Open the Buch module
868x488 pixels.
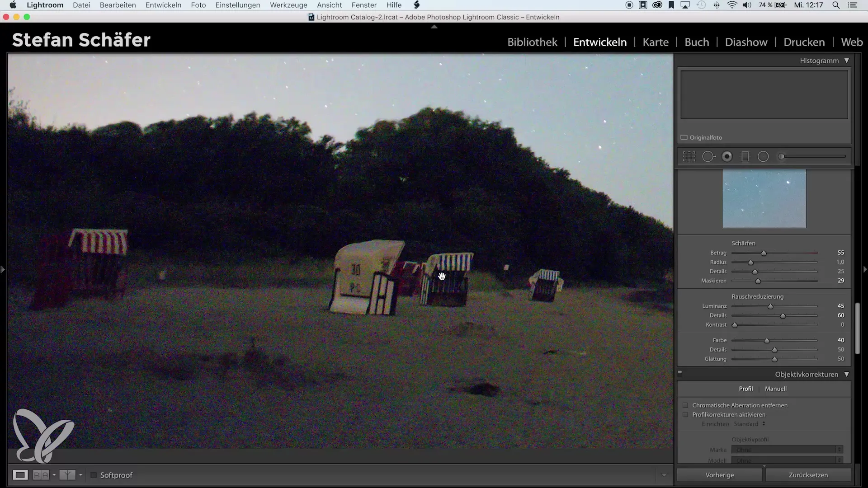point(697,42)
